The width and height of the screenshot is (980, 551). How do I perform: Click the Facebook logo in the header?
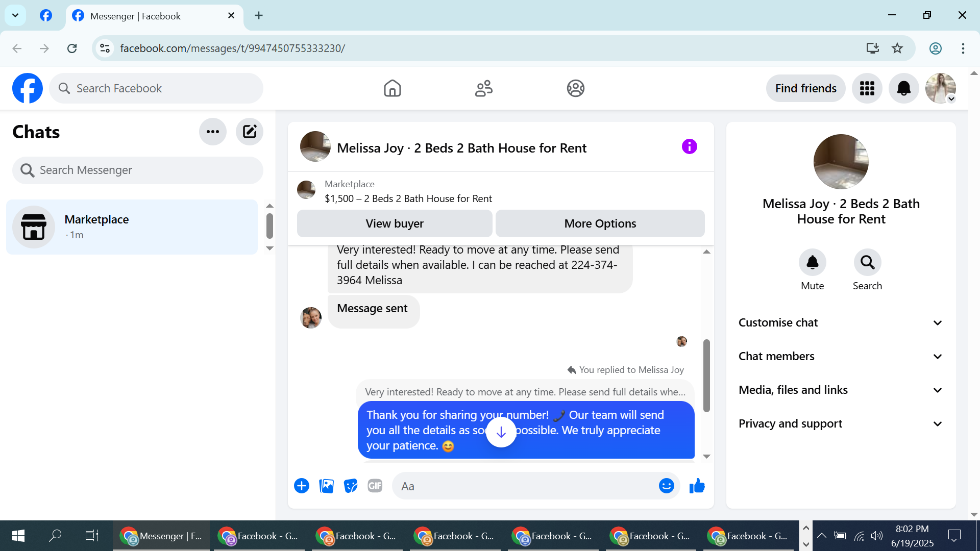28,88
